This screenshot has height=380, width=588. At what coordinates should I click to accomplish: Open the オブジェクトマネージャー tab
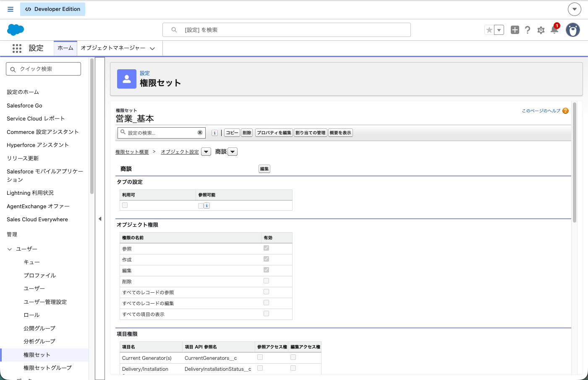point(113,48)
